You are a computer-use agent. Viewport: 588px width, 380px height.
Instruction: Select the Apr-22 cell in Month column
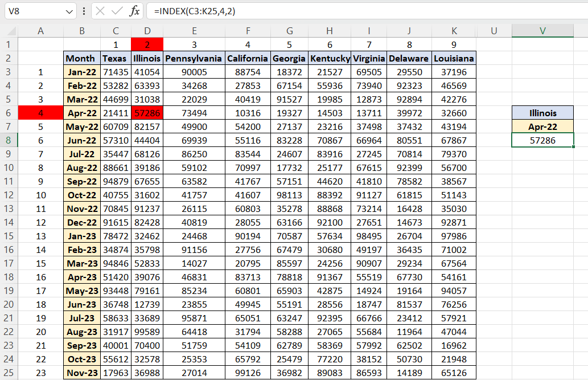click(x=82, y=113)
